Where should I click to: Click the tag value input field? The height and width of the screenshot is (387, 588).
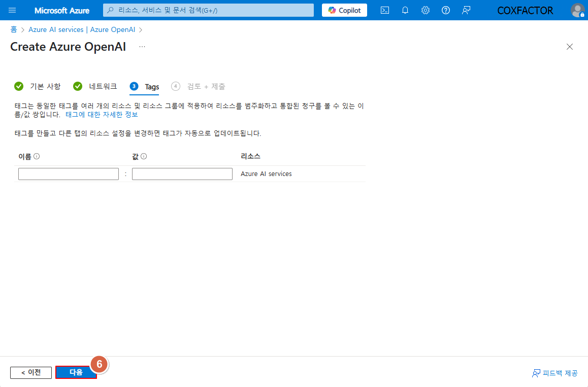tap(182, 174)
